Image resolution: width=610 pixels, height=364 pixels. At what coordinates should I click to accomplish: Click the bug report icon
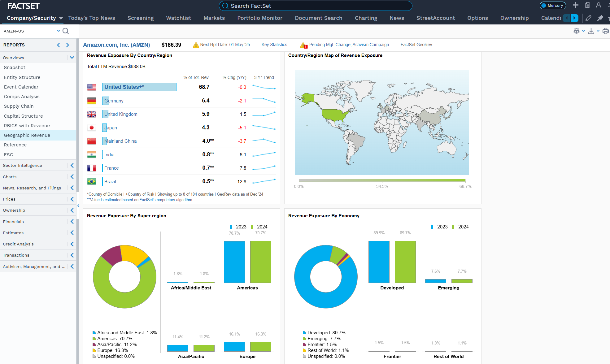coord(577,31)
